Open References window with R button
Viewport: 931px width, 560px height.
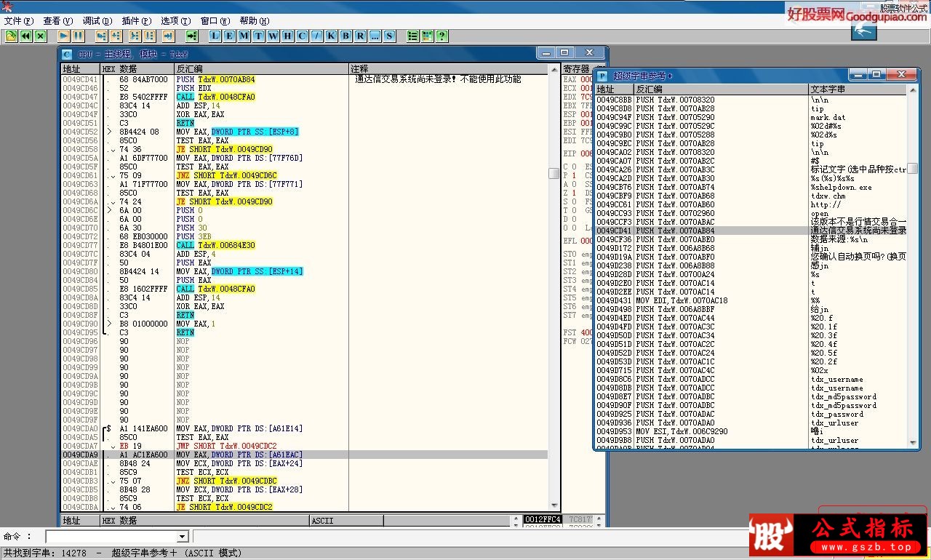(x=361, y=36)
